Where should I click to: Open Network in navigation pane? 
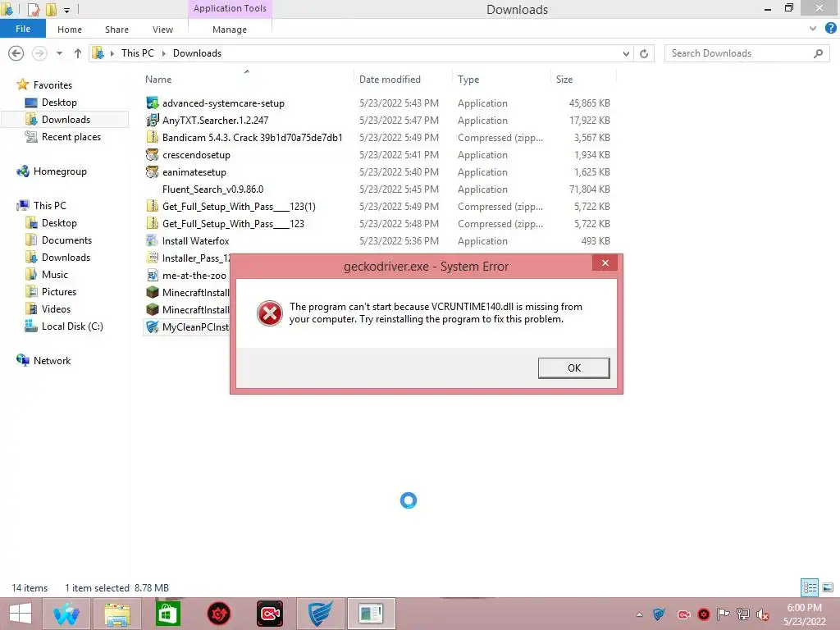(x=52, y=361)
